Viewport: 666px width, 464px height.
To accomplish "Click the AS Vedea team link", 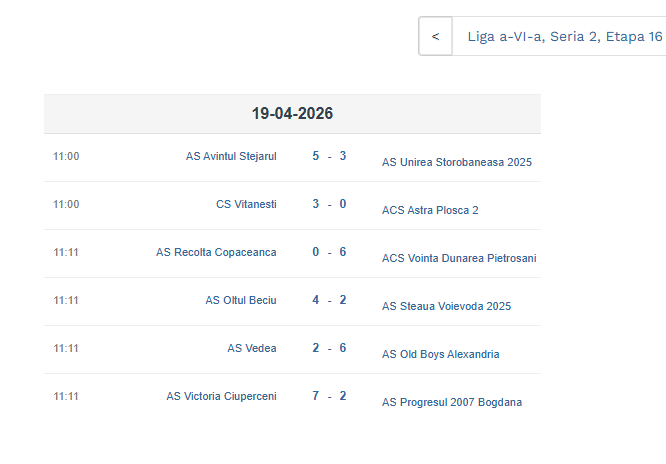I will pyautogui.click(x=252, y=348).
